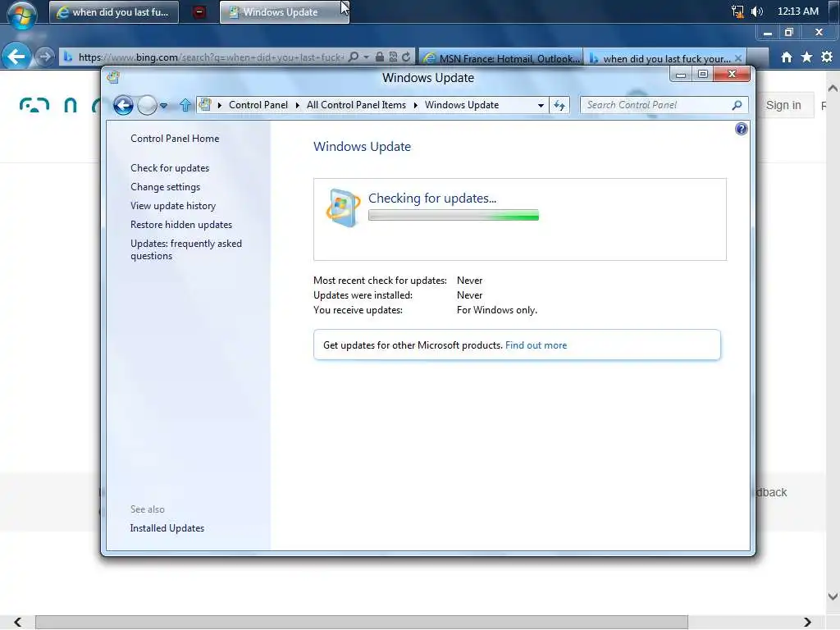Click the Windows Update shield icon
840x630 pixels.
pos(344,208)
